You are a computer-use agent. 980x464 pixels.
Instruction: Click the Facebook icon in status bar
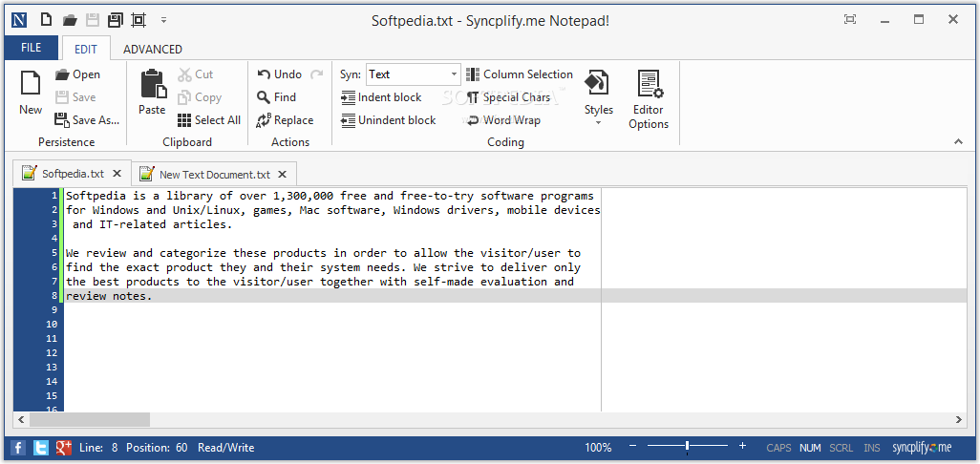[x=18, y=448]
